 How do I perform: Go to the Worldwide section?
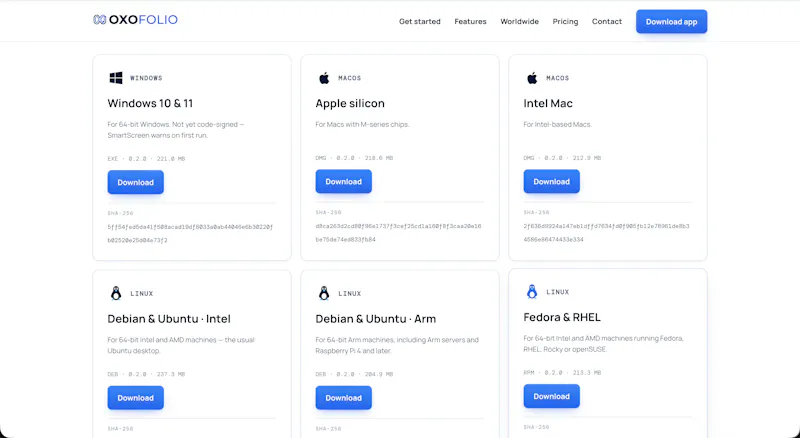[x=519, y=21]
